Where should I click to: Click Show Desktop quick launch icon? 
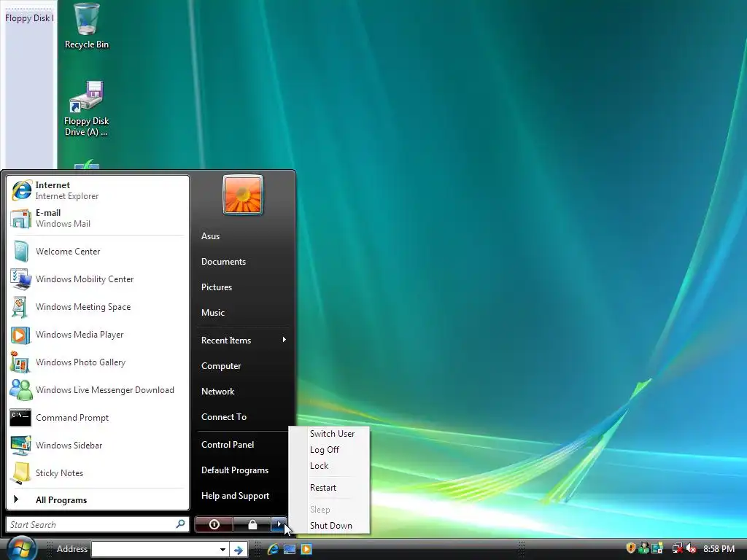pos(290,549)
